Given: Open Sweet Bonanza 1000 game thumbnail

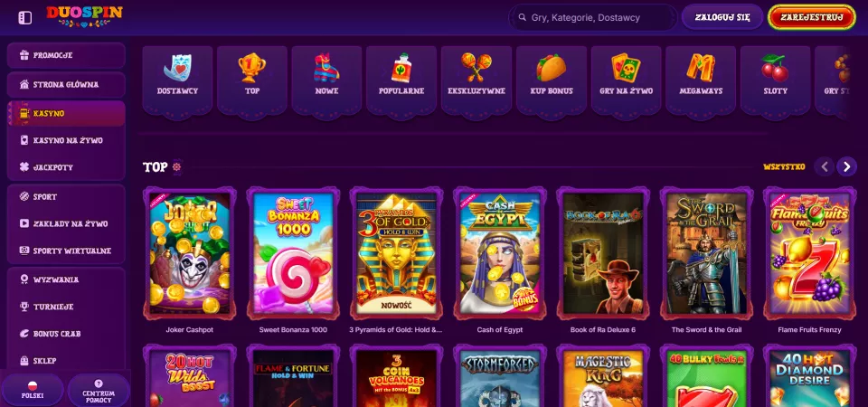Looking at the screenshot, I should coord(293,253).
